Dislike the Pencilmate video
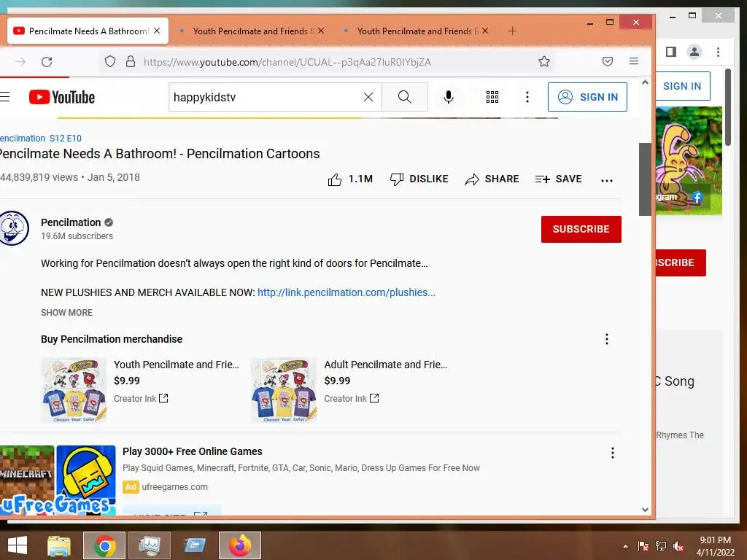The height and width of the screenshot is (560, 747). pos(419,179)
